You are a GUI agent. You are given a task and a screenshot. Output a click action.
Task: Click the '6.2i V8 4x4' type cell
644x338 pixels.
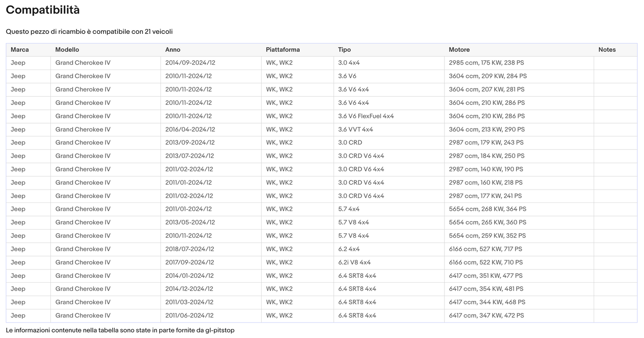pyautogui.click(x=354, y=263)
